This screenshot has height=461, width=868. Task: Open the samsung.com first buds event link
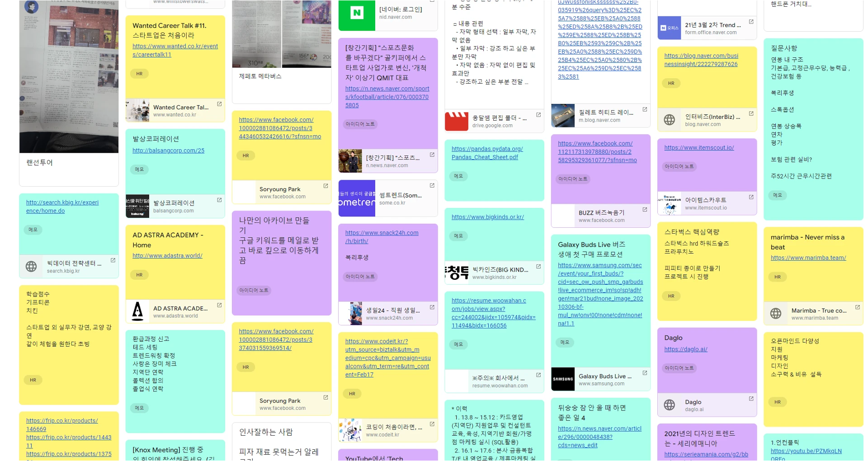point(600,294)
